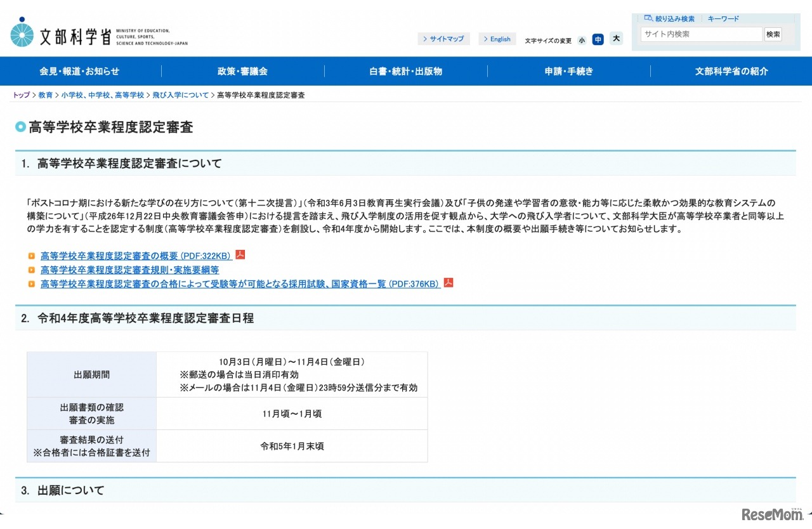Expand the 白書・統計・出版物 navigation menu

coord(406,71)
